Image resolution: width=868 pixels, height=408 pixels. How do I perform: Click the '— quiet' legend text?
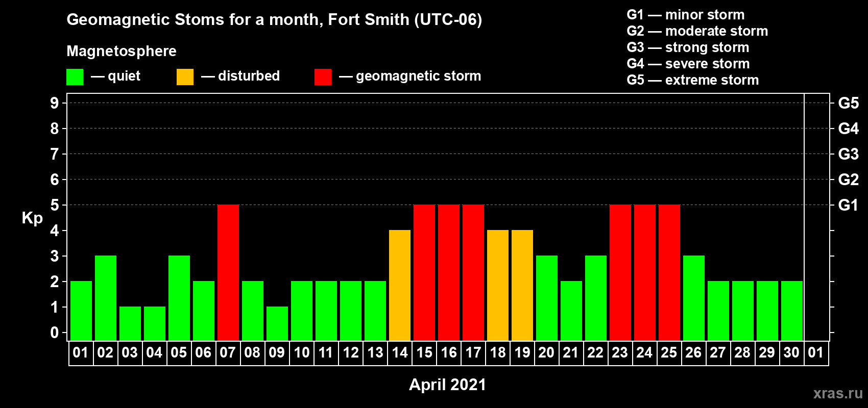point(115,76)
